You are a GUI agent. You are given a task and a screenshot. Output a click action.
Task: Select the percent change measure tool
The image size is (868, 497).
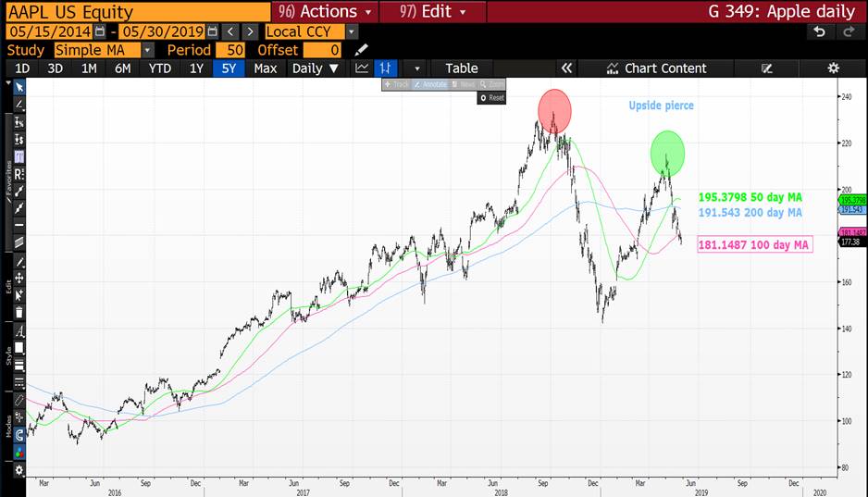19,122
